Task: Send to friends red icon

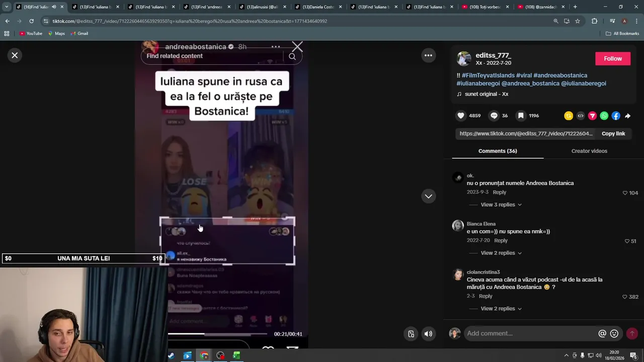Action: 592,116
